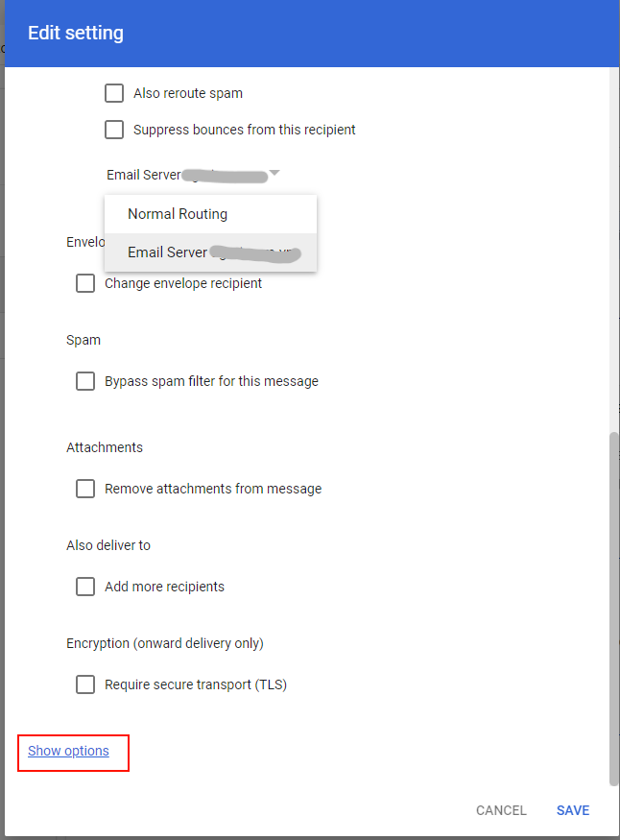Screen dimensions: 620x840
Task: Enable the Also reroute spam checkbox
Action: point(114,93)
